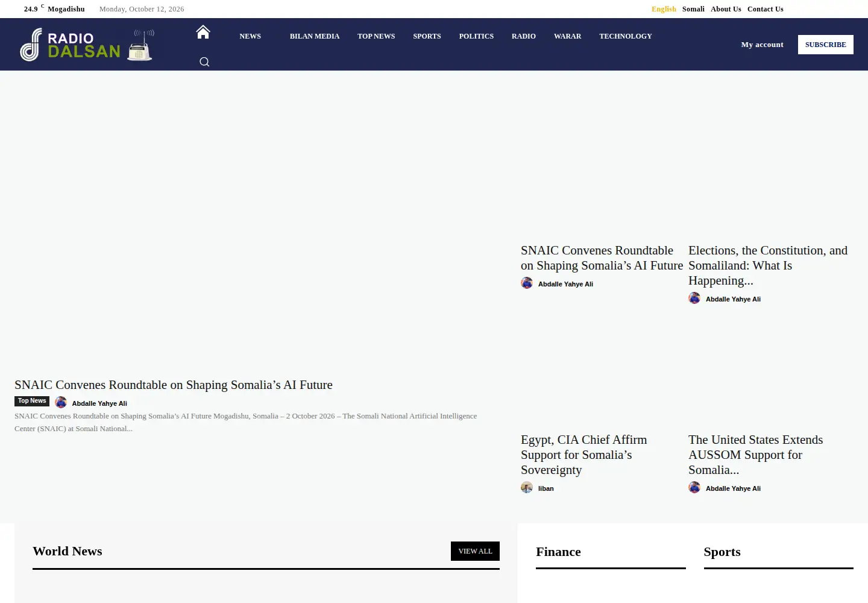
Task: Open My account
Action: pos(762,45)
